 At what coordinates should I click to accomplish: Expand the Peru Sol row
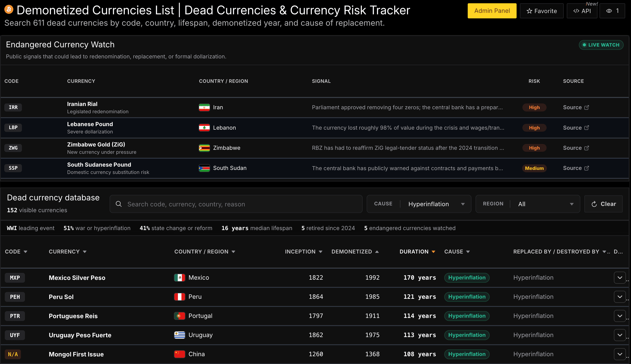click(x=620, y=297)
